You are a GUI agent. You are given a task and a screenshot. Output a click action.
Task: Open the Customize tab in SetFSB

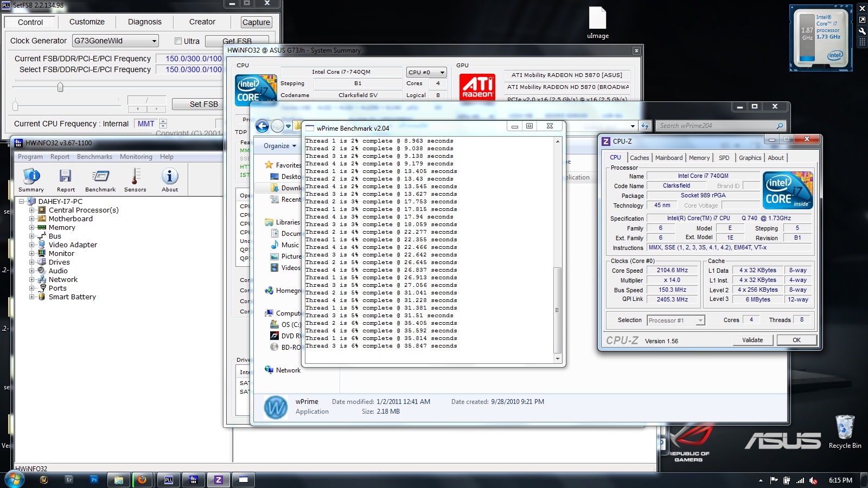pos(87,22)
